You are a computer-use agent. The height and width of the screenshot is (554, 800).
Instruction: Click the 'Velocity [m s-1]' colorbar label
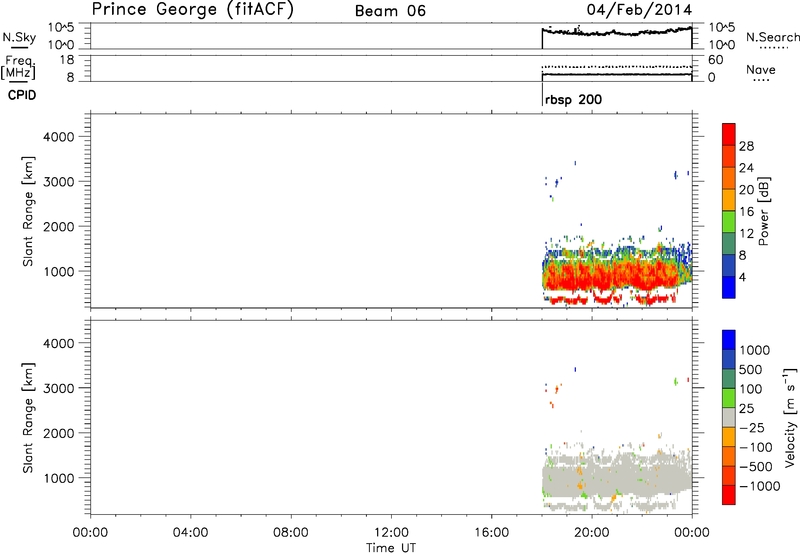[790, 417]
